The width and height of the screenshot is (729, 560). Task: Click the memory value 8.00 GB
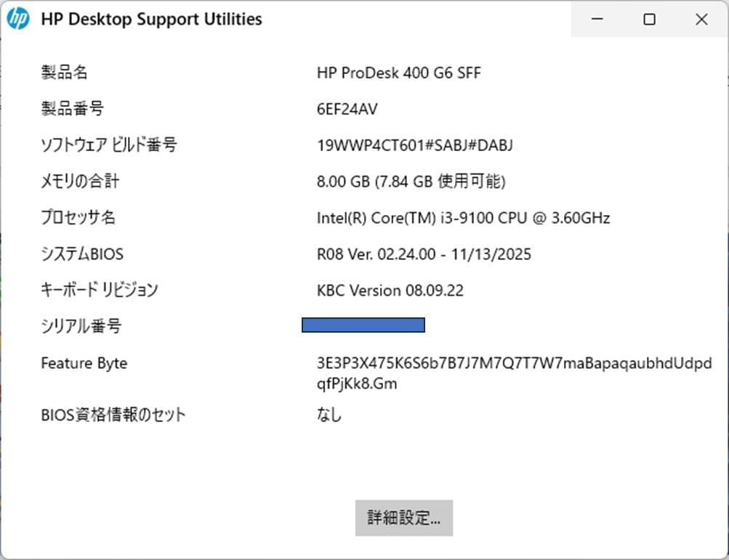[411, 182]
